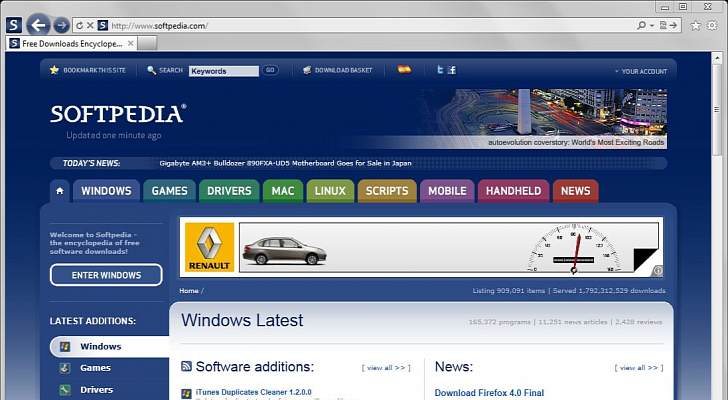This screenshot has width=728, height=400.
Task: Select the Mobile category tab
Action: (x=447, y=191)
